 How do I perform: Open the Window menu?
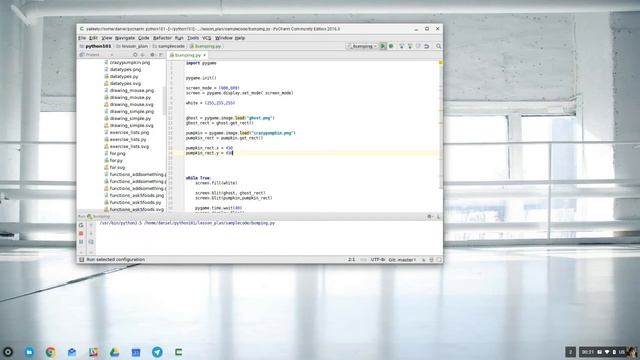pos(224,38)
